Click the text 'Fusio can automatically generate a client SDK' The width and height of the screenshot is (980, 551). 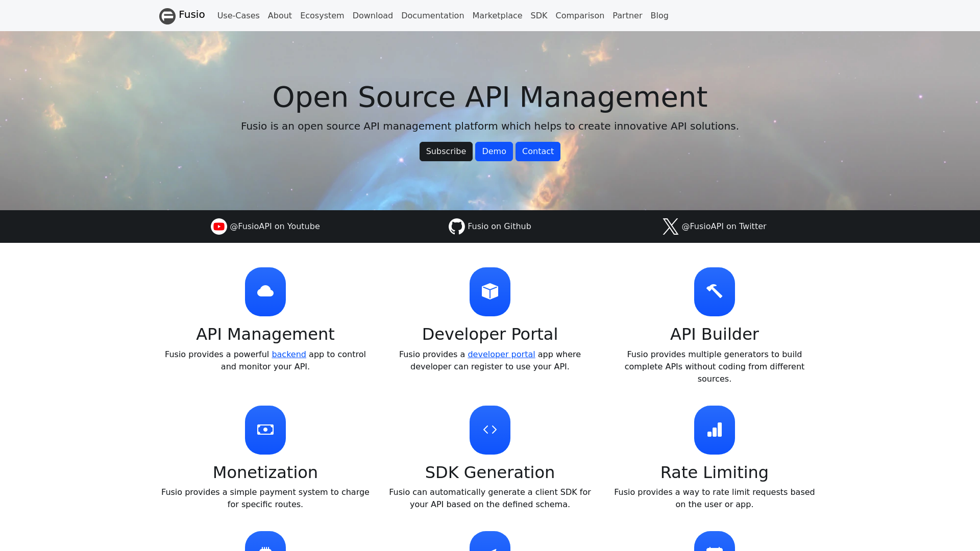482,492
